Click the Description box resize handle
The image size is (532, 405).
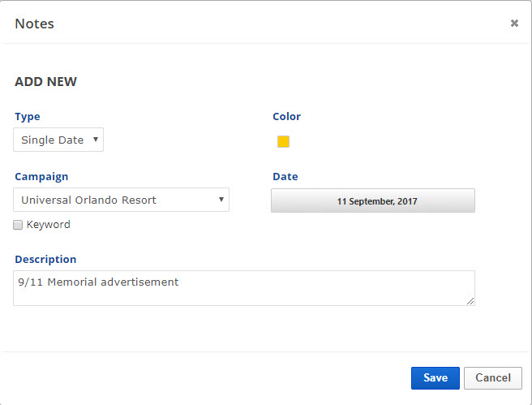470,301
